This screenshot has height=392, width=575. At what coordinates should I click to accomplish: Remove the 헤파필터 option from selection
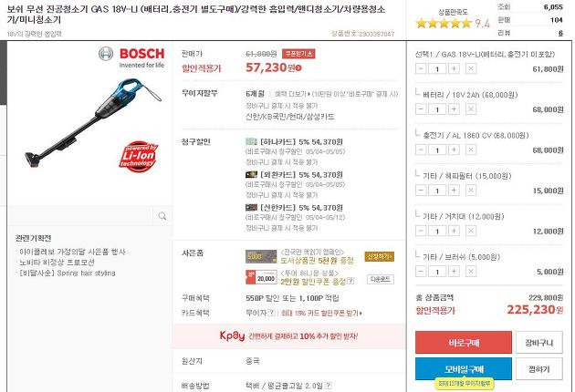point(471,191)
